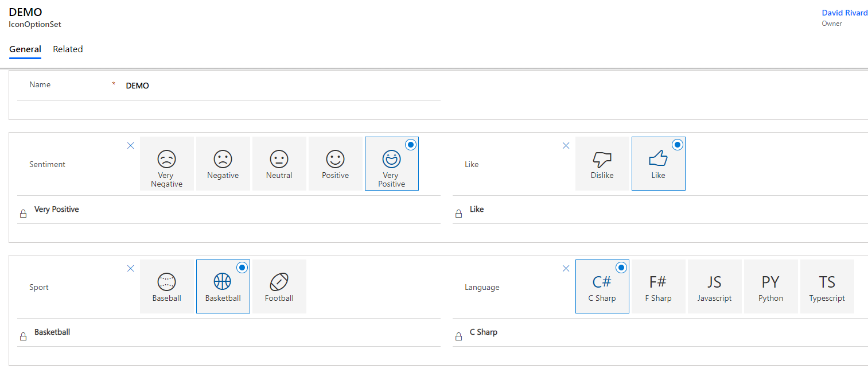Image resolution: width=868 pixels, height=368 pixels.
Task: Click the DEMO record title heading
Action: (x=25, y=12)
